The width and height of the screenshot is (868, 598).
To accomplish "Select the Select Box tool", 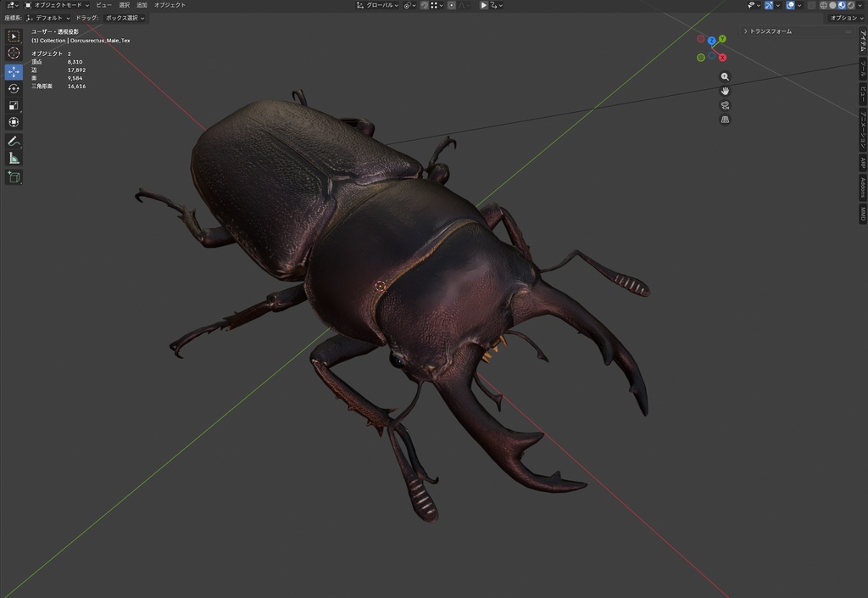I will (14, 36).
